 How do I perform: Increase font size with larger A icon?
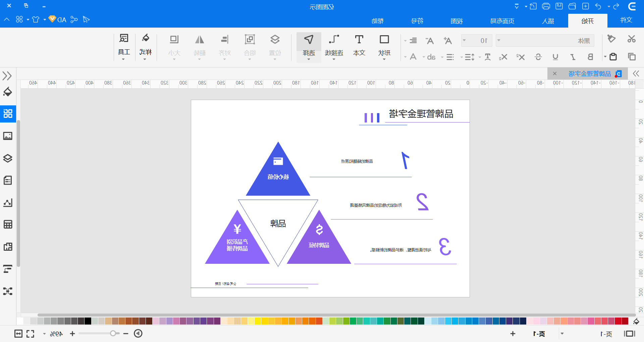click(x=447, y=41)
